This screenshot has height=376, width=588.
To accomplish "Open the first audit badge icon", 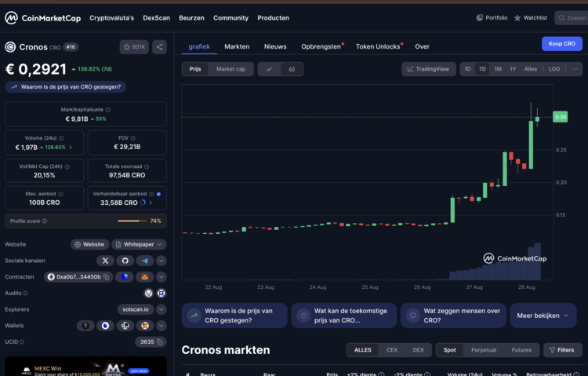I will 149,293.
